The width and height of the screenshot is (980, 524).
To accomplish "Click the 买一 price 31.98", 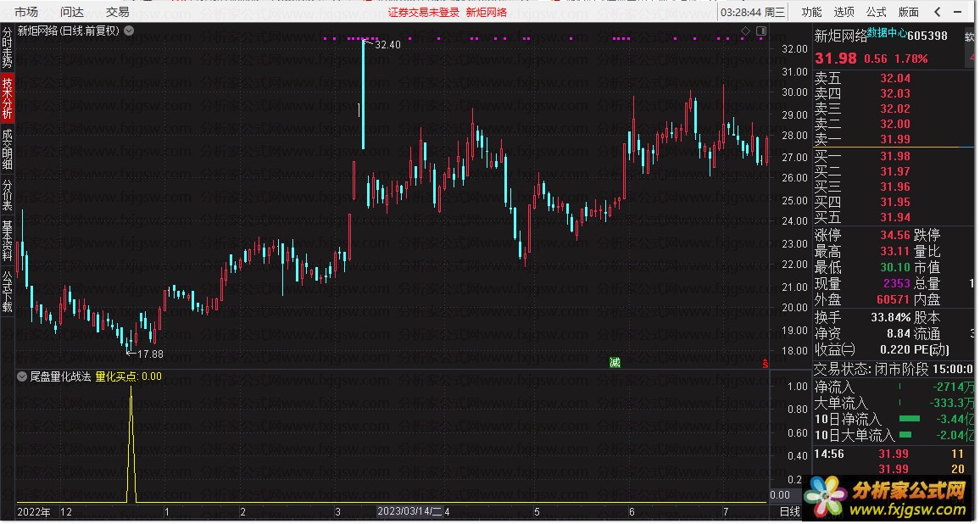I will point(895,156).
